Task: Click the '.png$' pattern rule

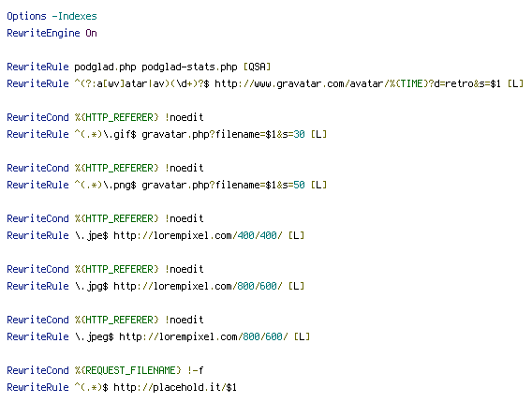Action: (x=105, y=185)
